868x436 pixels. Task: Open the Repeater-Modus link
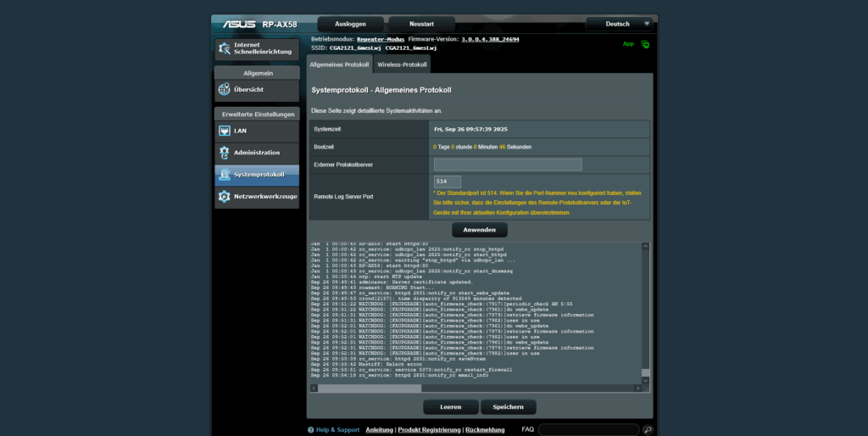(x=381, y=39)
